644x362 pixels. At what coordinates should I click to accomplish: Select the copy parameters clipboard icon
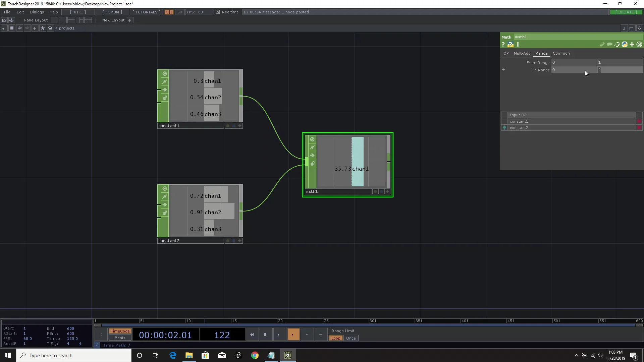[x=617, y=44]
